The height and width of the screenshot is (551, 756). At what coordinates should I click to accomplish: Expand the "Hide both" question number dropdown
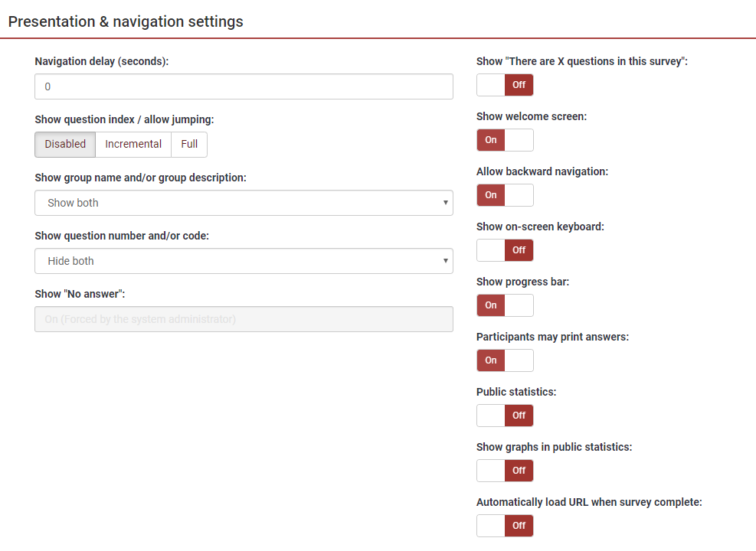[244, 261]
